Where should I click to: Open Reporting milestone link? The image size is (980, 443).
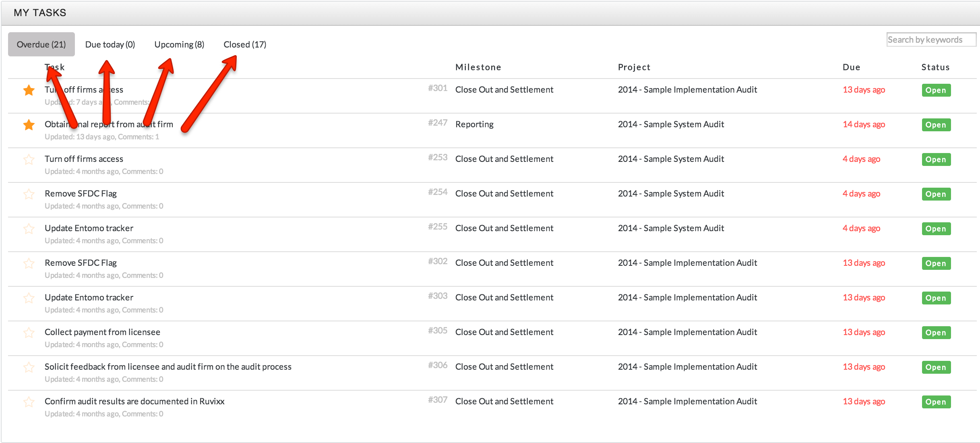(x=474, y=124)
